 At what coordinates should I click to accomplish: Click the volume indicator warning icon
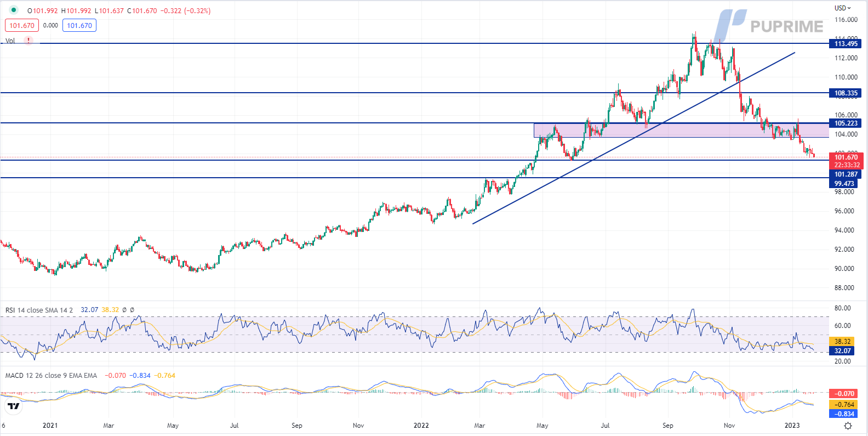coord(28,41)
